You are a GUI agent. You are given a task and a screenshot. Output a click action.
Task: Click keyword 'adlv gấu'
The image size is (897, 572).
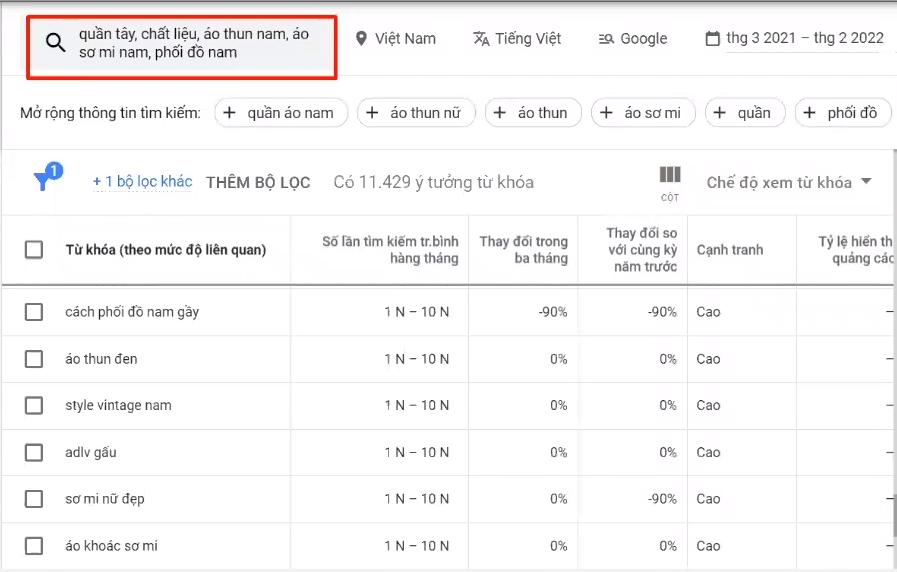coord(91,452)
